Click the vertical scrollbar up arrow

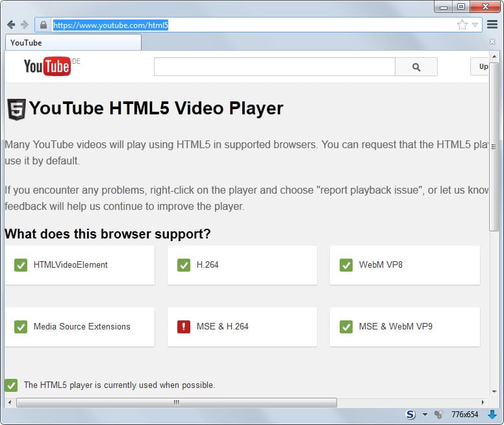pyautogui.click(x=494, y=57)
